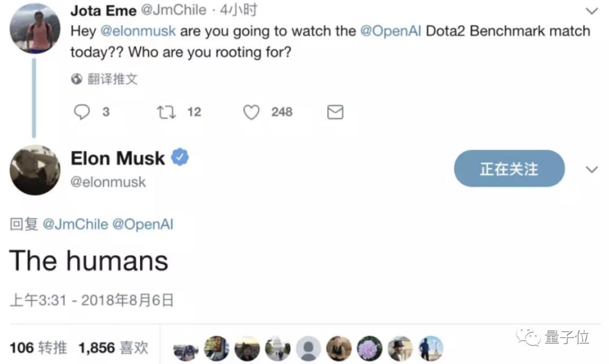Click the purple flower liker avatar

coord(369,348)
